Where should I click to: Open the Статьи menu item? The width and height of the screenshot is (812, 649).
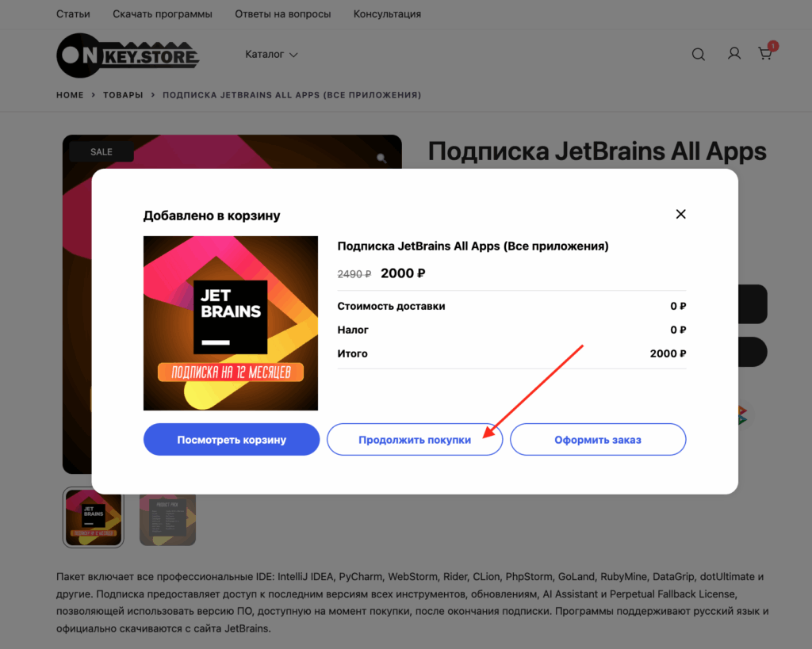pyautogui.click(x=73, y=14)
